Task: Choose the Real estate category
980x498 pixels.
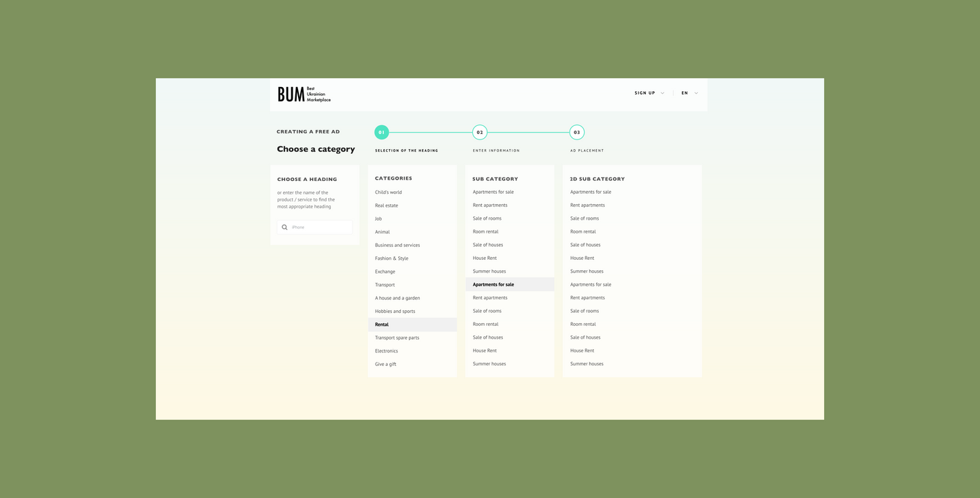Action: 387,205
